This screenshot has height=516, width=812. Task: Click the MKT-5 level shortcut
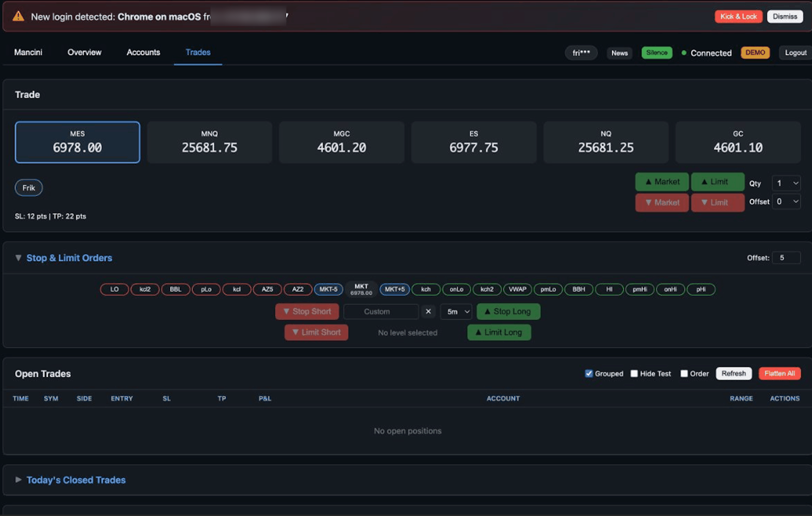click(x=328, y=289)
